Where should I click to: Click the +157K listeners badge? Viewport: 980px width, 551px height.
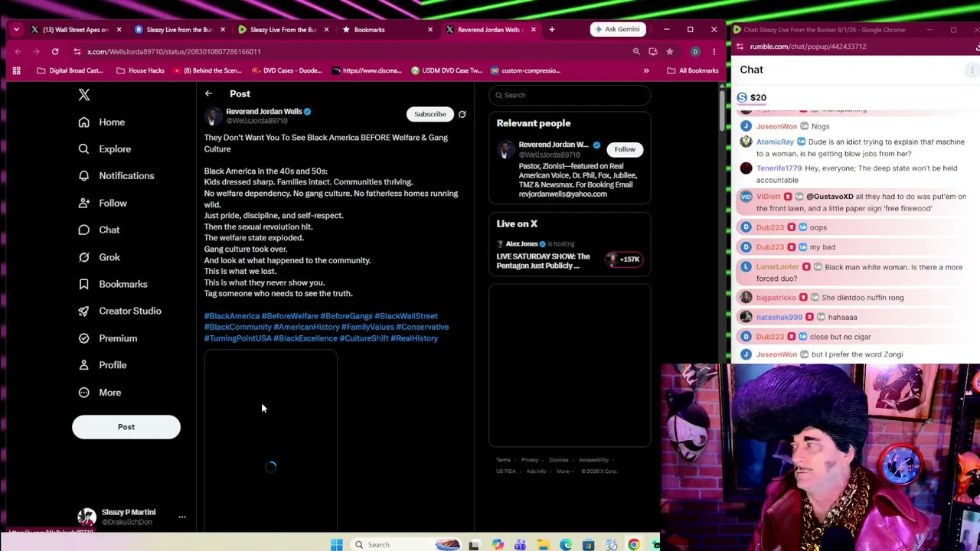click(624, 259)
